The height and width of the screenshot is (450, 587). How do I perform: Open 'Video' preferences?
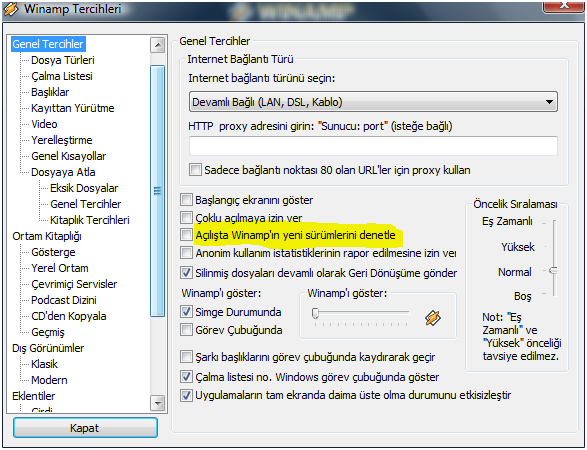click(44, 124)
